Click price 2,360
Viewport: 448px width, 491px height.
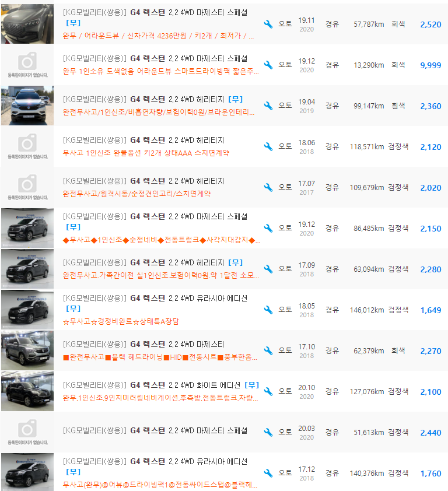point(430,106)
